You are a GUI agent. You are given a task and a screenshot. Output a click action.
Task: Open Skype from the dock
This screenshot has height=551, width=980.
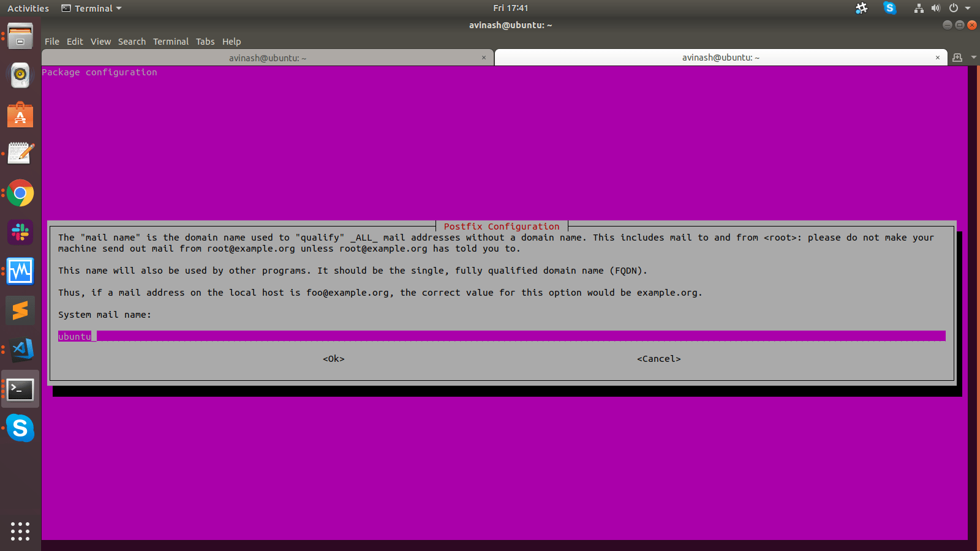tap(20, 429)
